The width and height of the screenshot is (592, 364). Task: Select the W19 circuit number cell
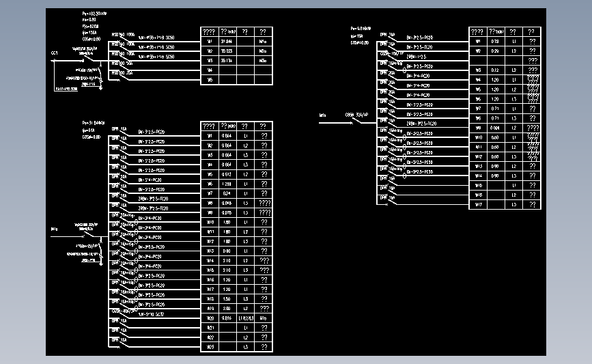pyautogui.click(x=210, y=309)
